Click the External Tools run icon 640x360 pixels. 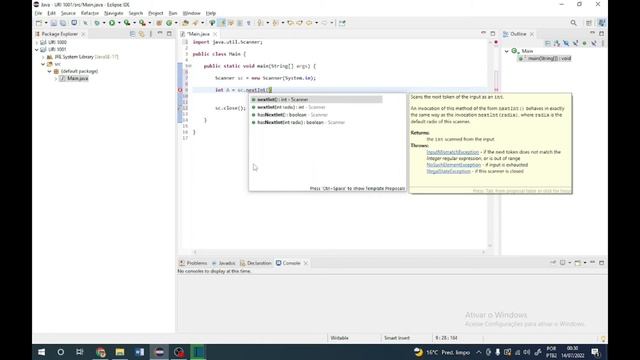coord(142,23)
